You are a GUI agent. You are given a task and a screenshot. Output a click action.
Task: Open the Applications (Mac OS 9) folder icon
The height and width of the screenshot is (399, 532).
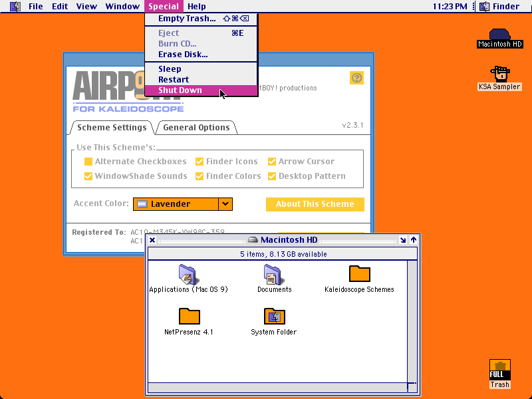click(x=188, y=275)
